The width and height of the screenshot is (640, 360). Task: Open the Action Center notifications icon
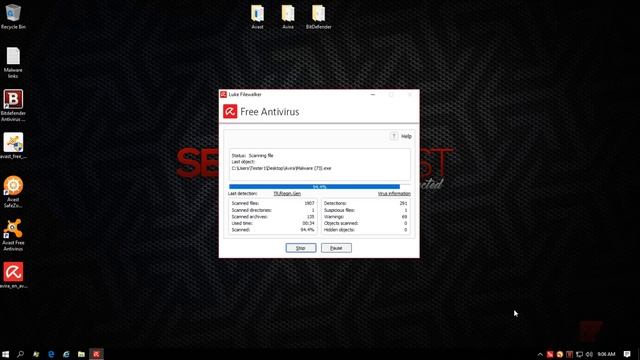pyautogui.click(x=627, y=354)
